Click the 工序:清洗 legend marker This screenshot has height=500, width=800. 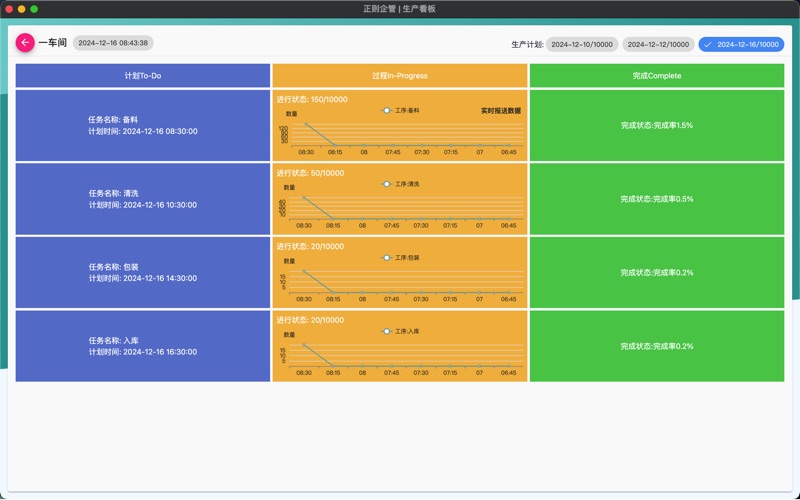(387, 184)
